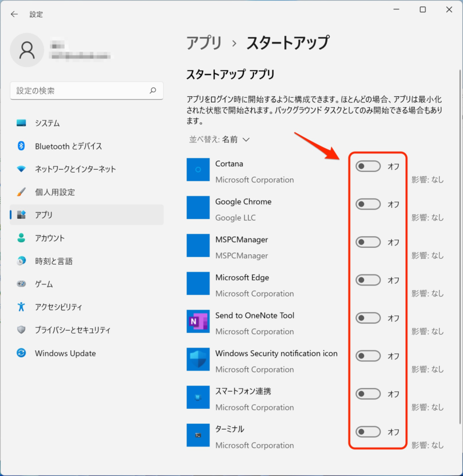Click the スマートフォン連携 app name
Screen dimensions: 463x476
pos(243,391)
